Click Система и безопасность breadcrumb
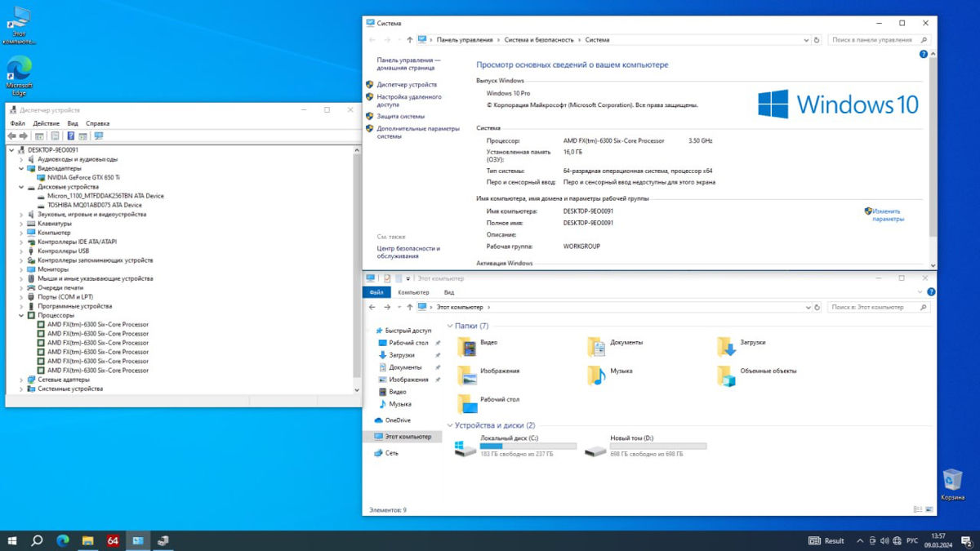Screen dimensions: 980x551 tap(540, 39)
